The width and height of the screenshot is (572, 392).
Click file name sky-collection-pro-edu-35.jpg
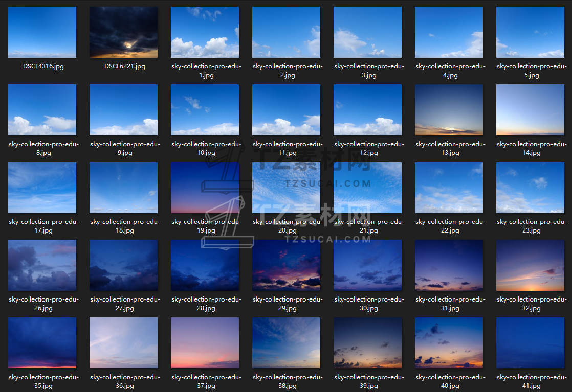[x=44, y=381]
